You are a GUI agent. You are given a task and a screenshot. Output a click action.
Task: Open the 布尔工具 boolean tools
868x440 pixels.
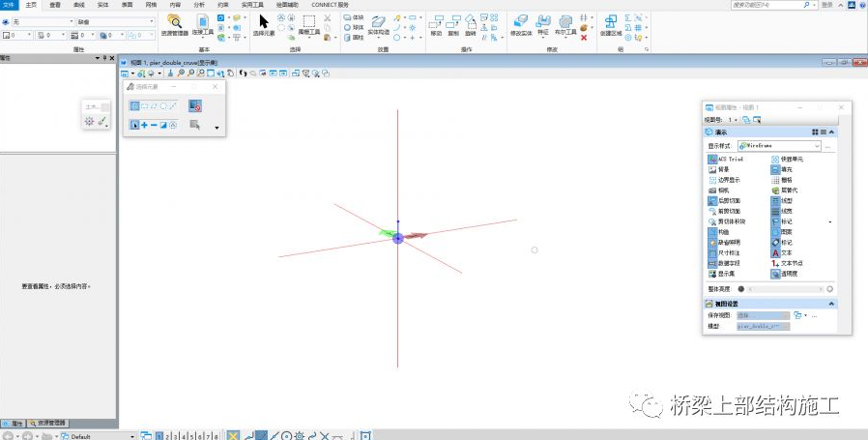click(565, 25)
